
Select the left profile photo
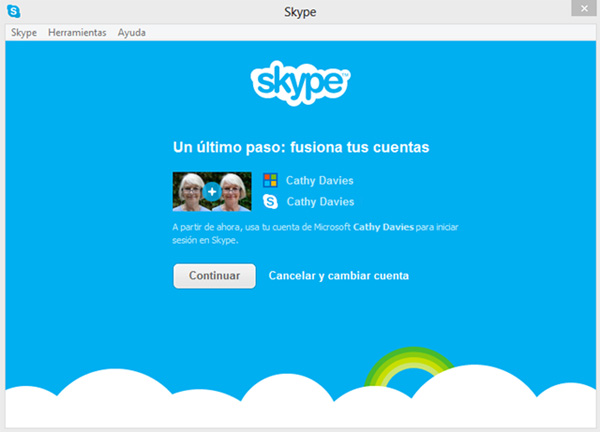pyautogui.click(x=191, y=191)
